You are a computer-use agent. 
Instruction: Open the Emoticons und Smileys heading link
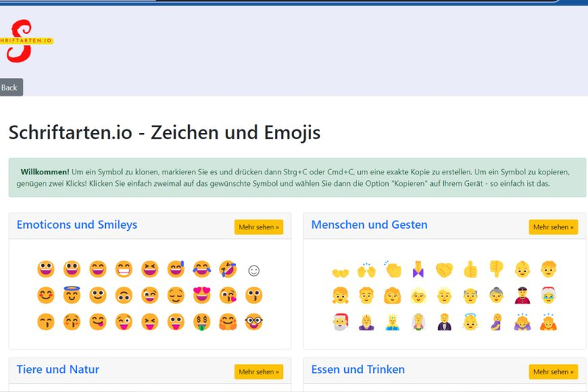tap(76, 225)
